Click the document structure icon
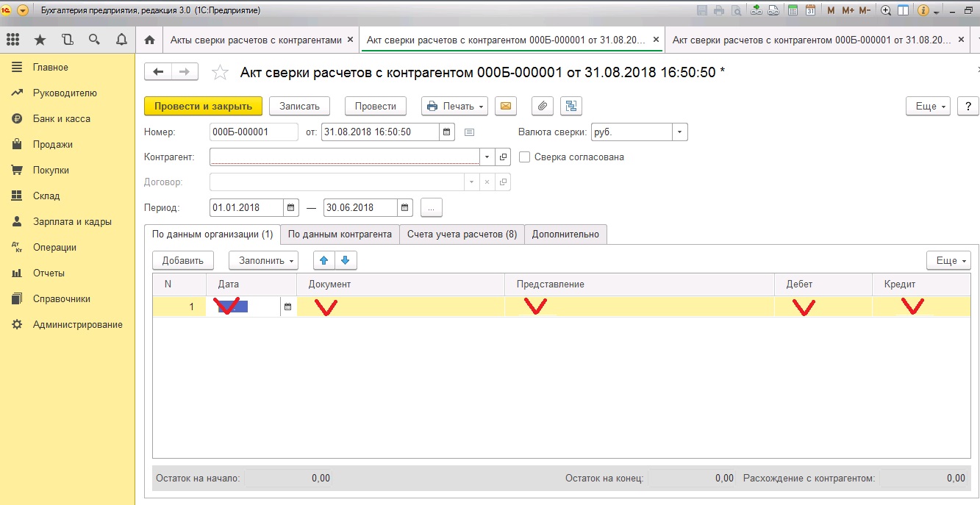Screen dimensions: 980x505 click(571, 107)
